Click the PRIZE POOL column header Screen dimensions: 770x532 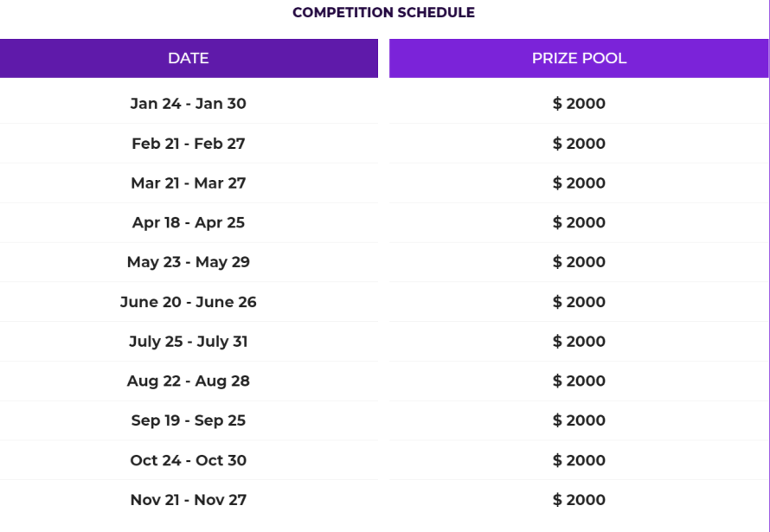pos(579,59)
